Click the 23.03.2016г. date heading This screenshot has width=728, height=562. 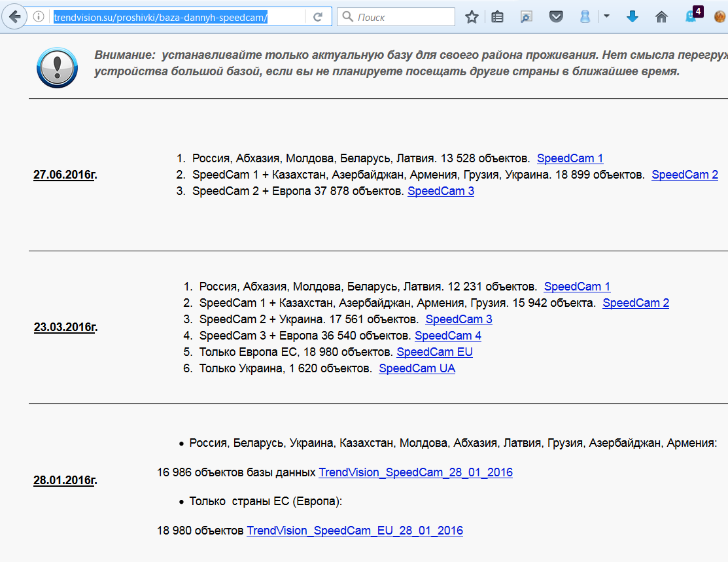(x=65, y=327)
